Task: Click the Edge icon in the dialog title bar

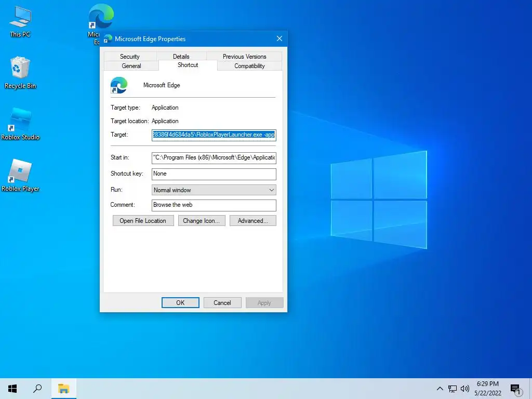Action: 108,38
